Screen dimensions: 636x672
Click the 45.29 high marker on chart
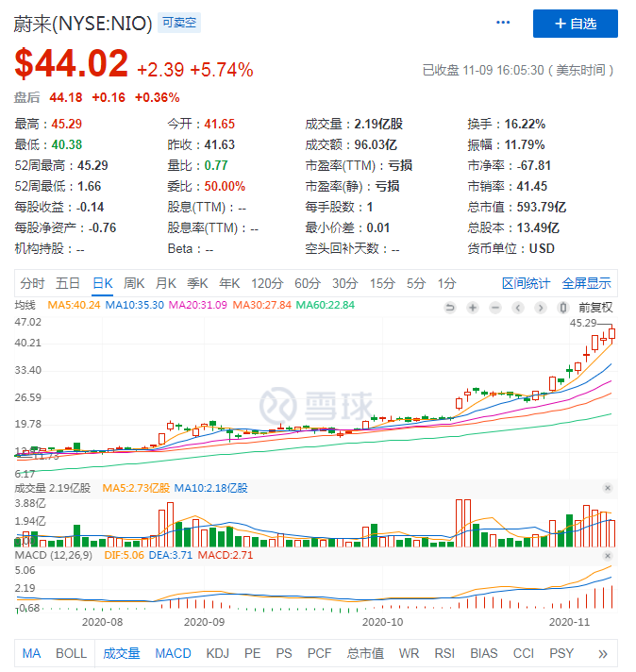pos(583,323)
